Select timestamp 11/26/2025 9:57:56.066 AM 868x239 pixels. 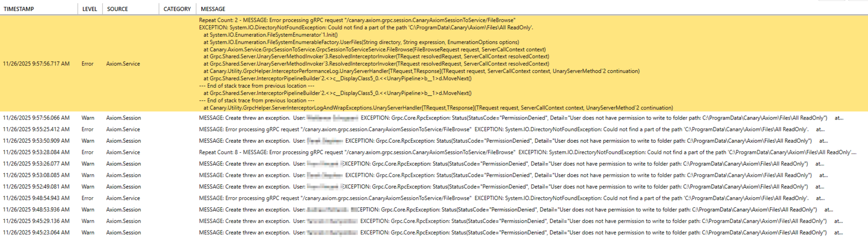coord(36,118)
